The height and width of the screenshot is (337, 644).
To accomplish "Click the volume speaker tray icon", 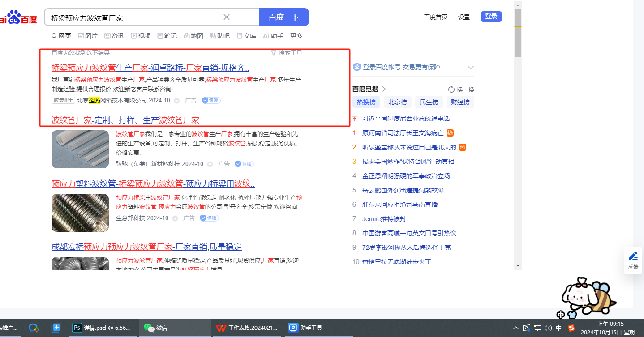I will click(548, 328).
